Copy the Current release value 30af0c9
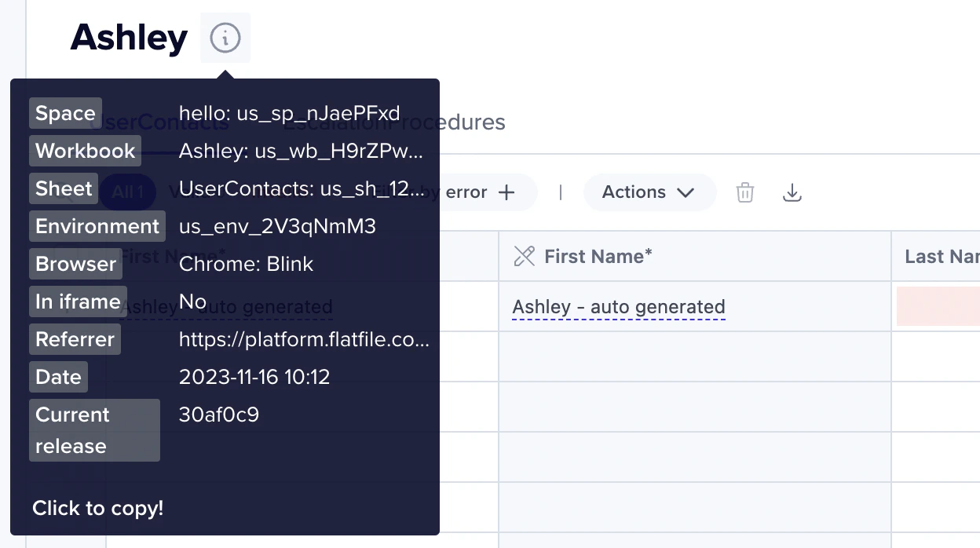 click(219, 415)
